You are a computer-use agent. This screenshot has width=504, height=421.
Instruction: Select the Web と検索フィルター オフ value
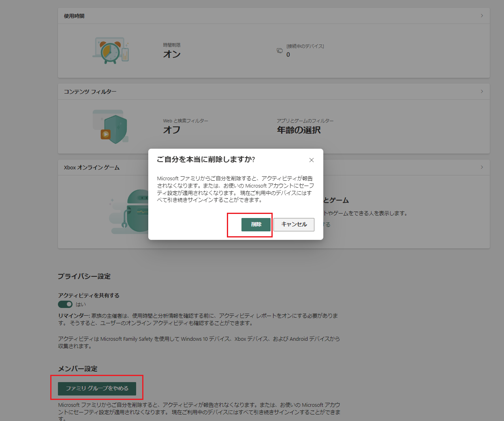172,130
